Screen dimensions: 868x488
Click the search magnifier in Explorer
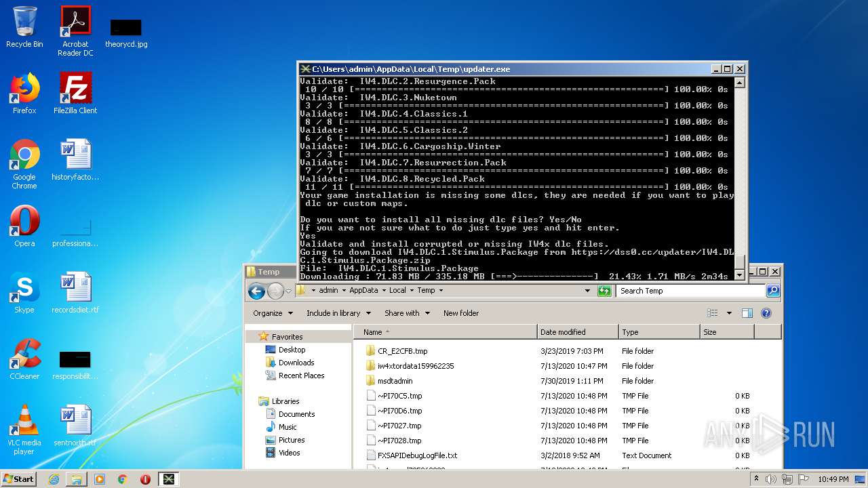[x=772, y=291]
